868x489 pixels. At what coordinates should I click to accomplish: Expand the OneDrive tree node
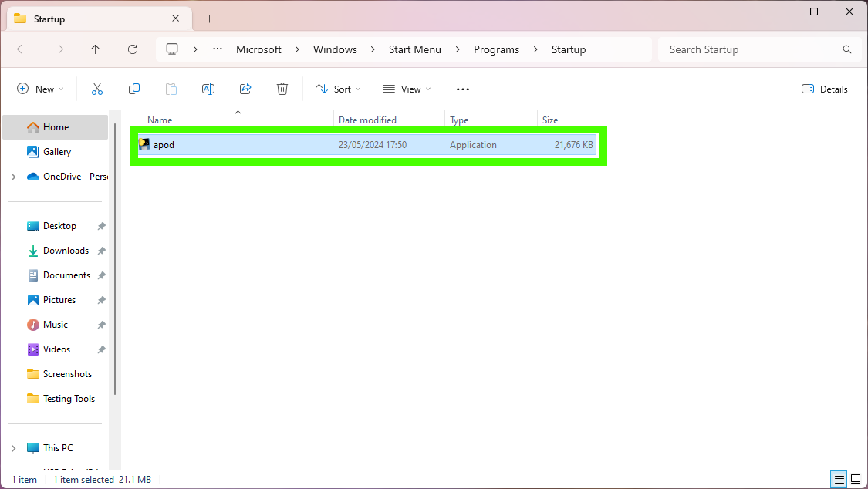coord(14,177)
